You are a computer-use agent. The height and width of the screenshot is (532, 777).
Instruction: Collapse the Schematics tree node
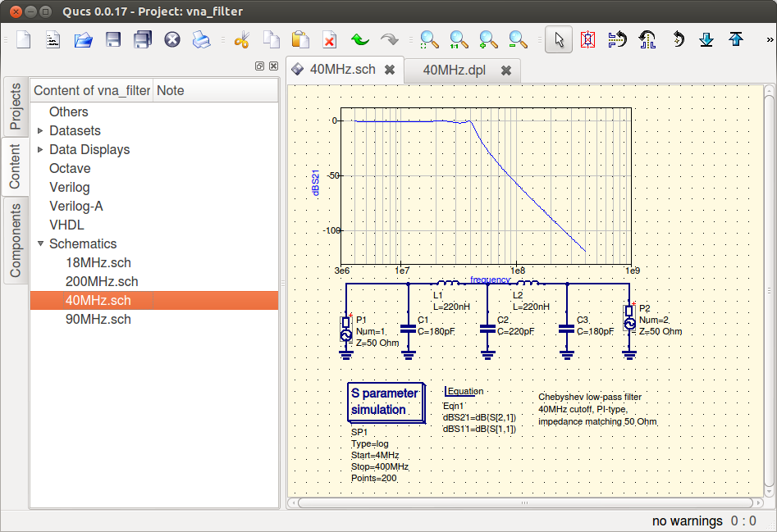(41, 244)
